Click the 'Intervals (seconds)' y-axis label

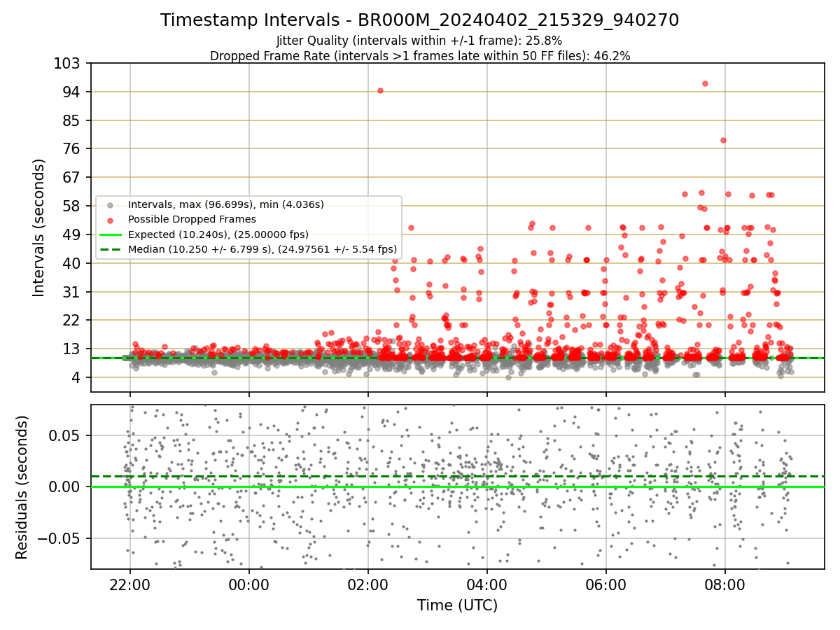39,227
